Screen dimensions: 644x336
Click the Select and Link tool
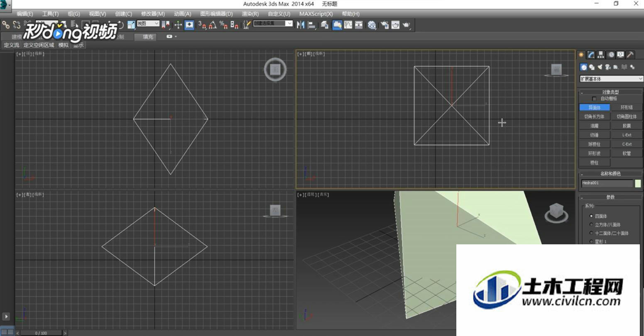tap(6, 25)
